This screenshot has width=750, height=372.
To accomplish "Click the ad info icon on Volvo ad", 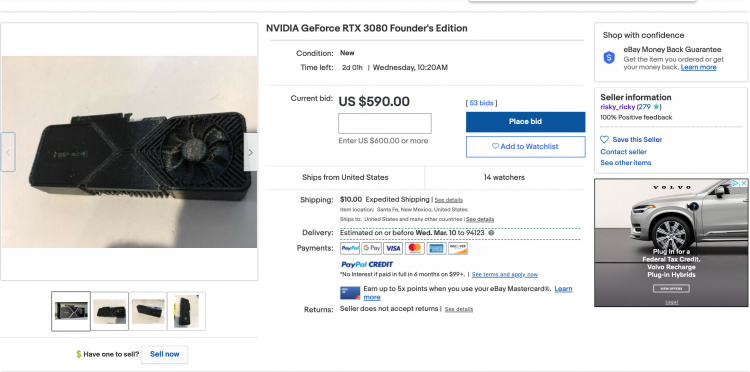I will pos(736,183).
